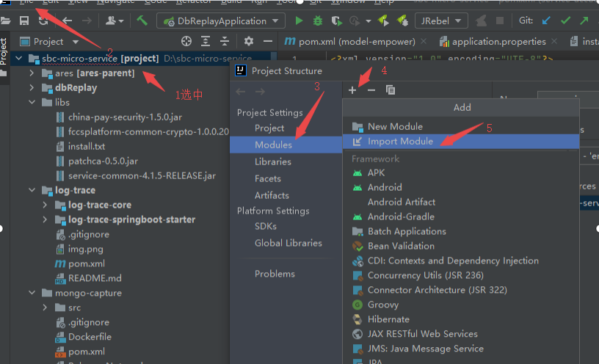Screen dimensions: 599x364
Task: Select img.png in log-trace folder
Action: [x=86, y=249]
